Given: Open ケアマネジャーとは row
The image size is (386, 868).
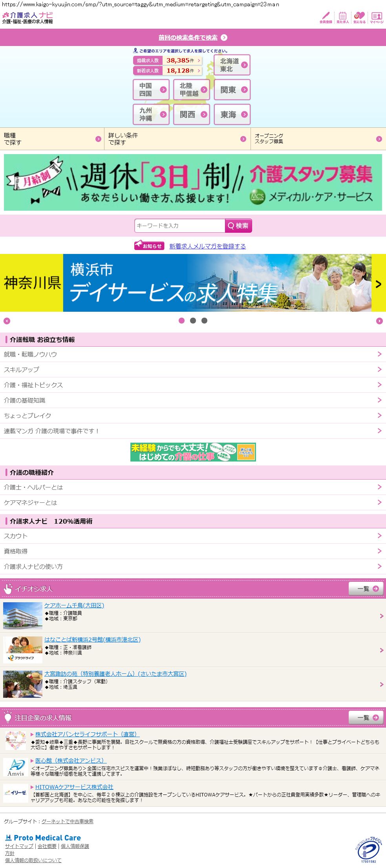Looking at the screenshot, I should point(193,502).
